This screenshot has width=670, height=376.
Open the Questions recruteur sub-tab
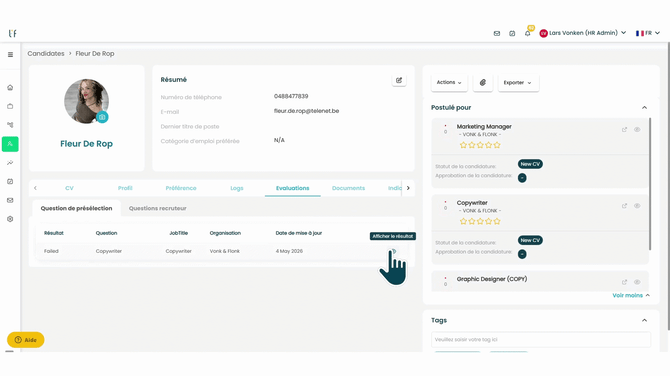[x=158, y=209]
